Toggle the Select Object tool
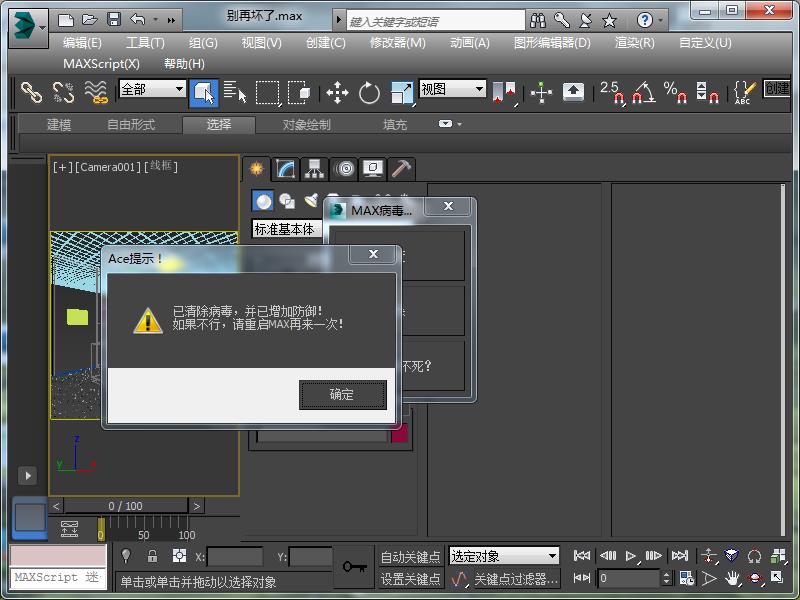This screenshot has height=600, width=800. (x=204, y=93)
